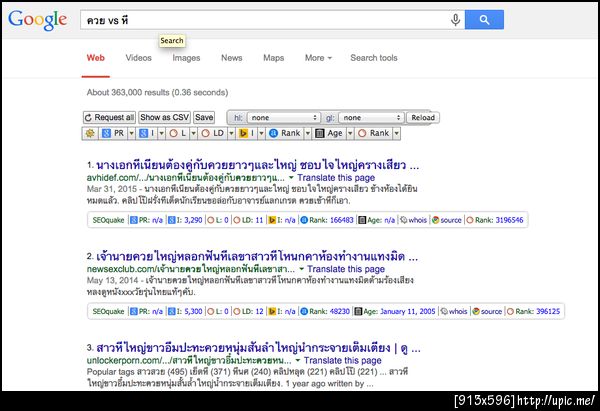Sort by Google PR in parameter bar

[113, 133]
